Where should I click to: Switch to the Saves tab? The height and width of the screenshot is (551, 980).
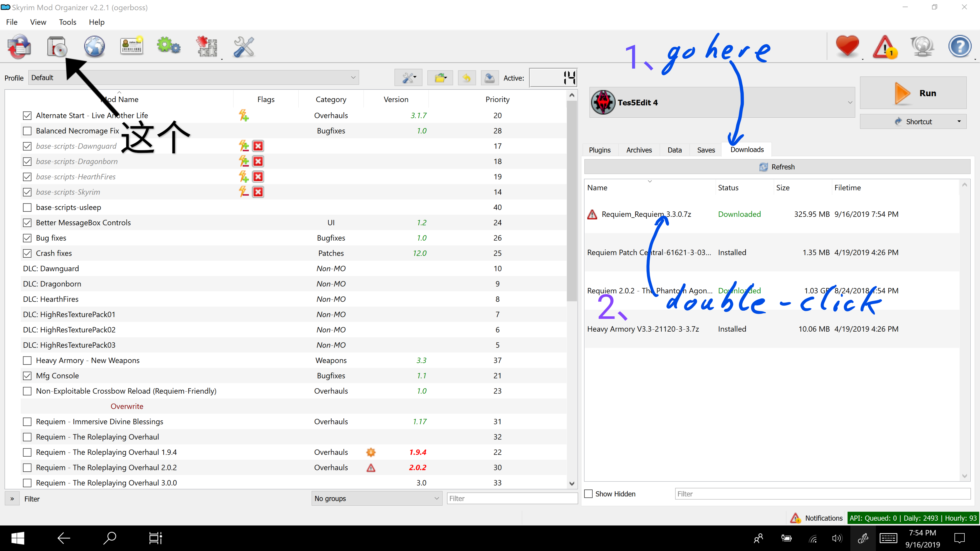pyautogui.click(x=706, y=150)
